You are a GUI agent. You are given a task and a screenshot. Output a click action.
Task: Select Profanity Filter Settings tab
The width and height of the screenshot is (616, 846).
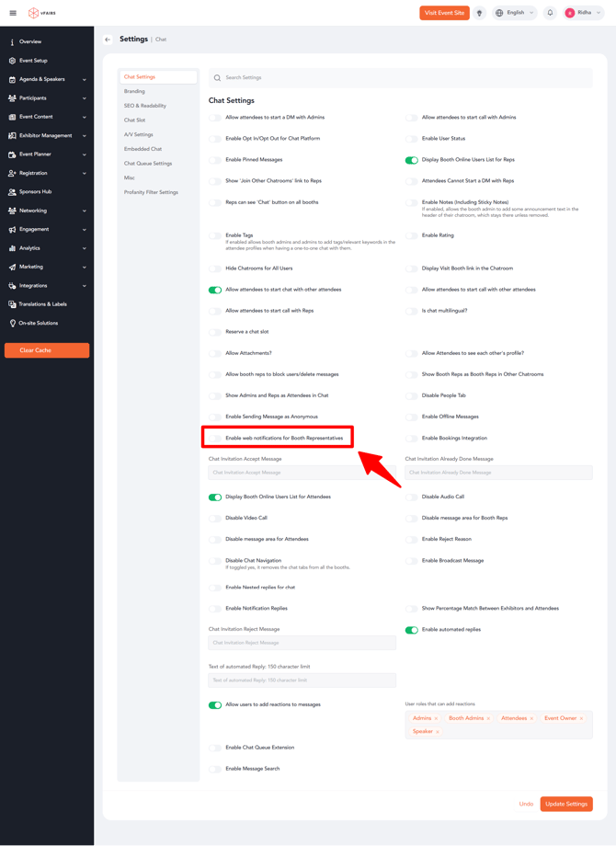(x=151, y=192)
